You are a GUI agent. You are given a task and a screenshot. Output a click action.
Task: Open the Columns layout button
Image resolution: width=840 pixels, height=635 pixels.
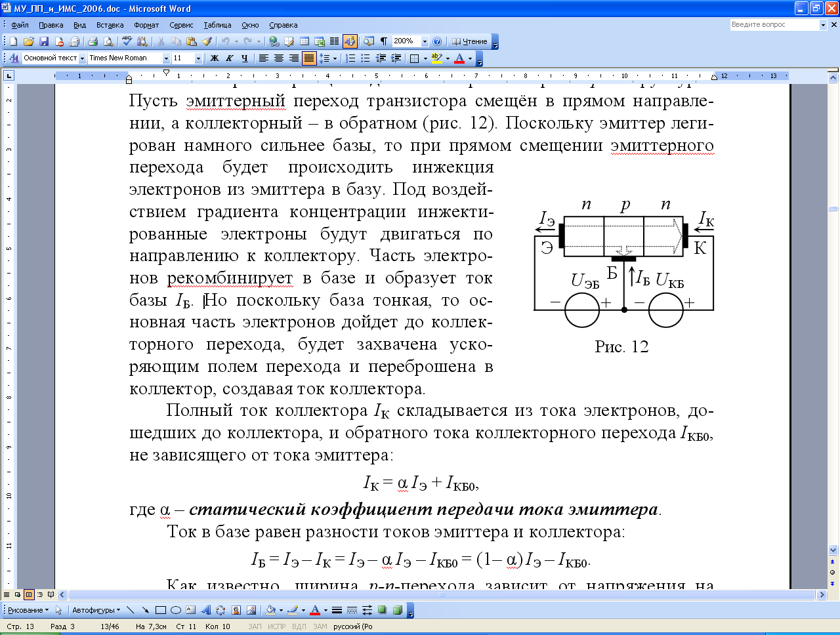pyautogui.click(x=334, y=41)
